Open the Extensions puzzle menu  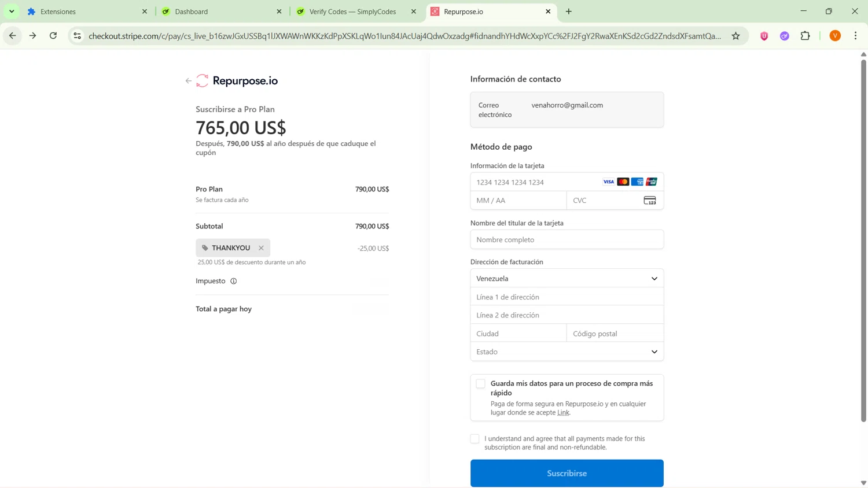click(x=805, y=36)
